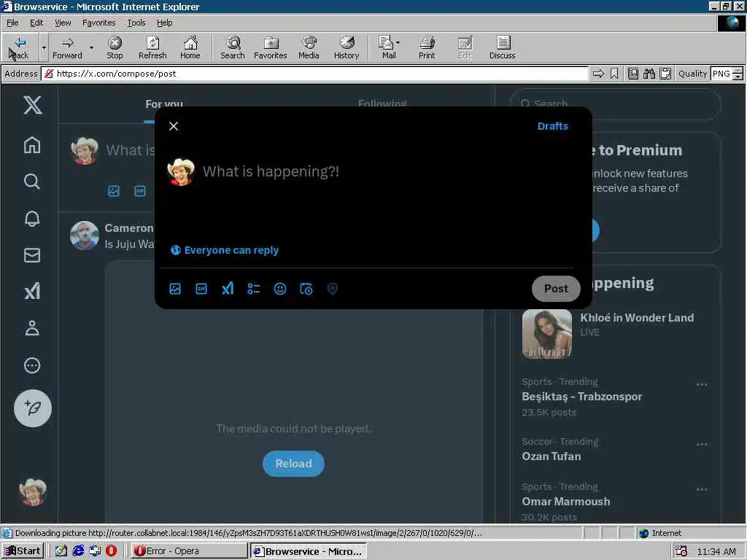
Task: Launch Opera from quick launch icon
Action: click(111, 551)
